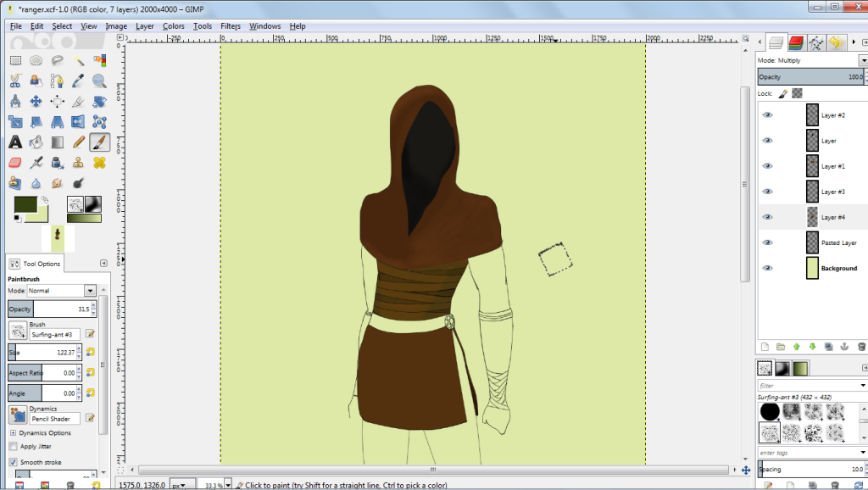Switch to the Move tool
This screenshot has width=868, height=490.
point(36,102)
